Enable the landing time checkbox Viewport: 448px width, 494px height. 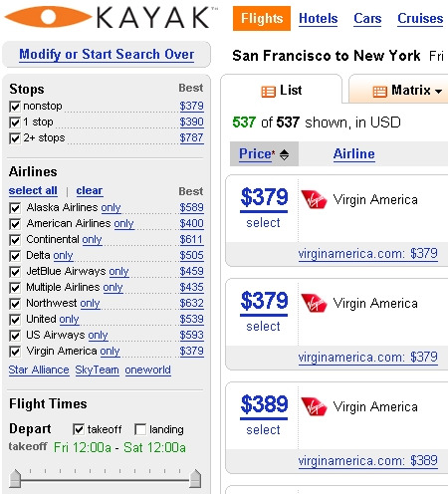click(140, 429)
